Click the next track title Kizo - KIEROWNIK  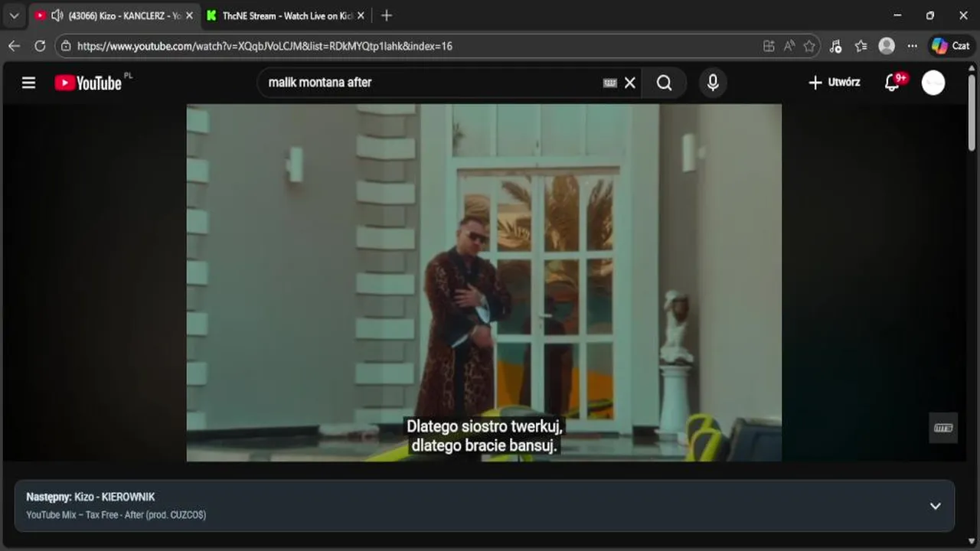114,497
